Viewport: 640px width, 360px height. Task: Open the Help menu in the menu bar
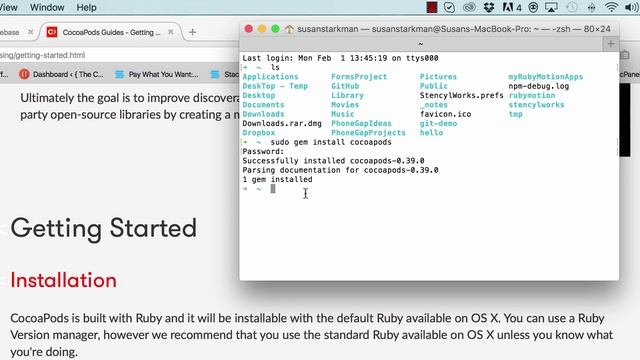click(x=87, y=7)
